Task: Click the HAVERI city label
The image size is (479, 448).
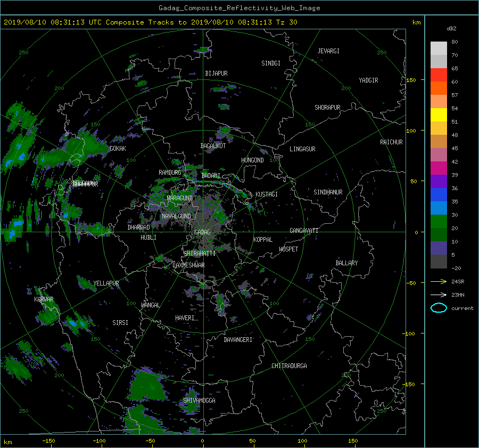Action: point(185,318)
